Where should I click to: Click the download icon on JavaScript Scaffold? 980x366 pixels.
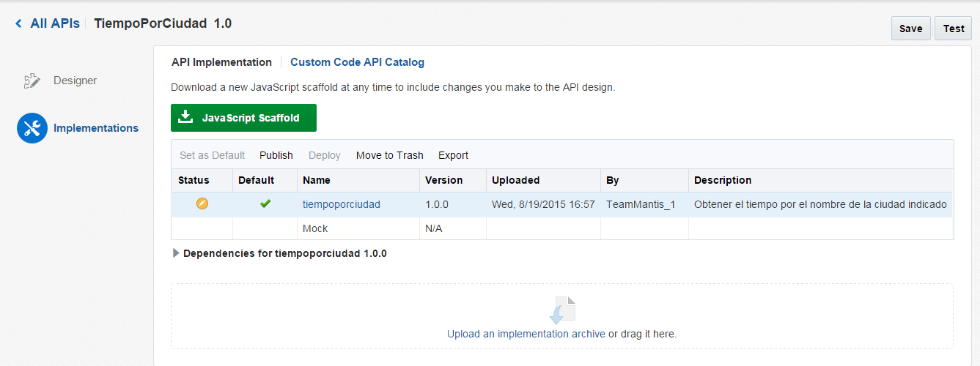(186, 117)
